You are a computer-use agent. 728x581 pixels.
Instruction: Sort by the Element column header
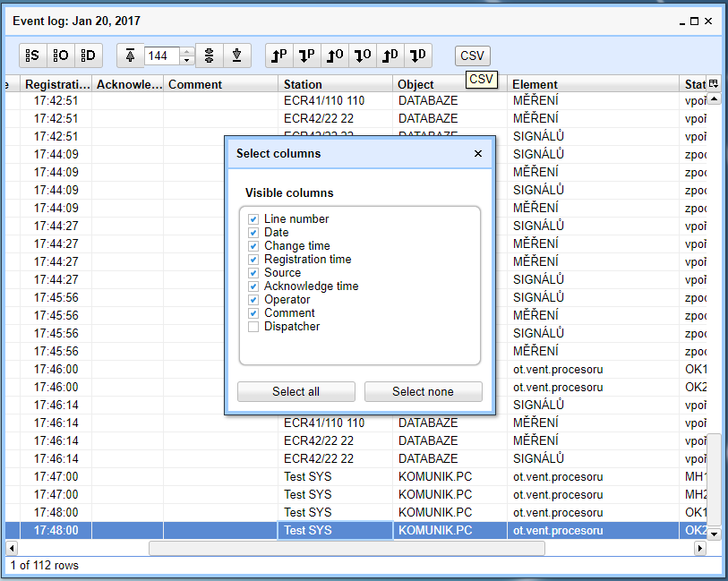[594, 84]
